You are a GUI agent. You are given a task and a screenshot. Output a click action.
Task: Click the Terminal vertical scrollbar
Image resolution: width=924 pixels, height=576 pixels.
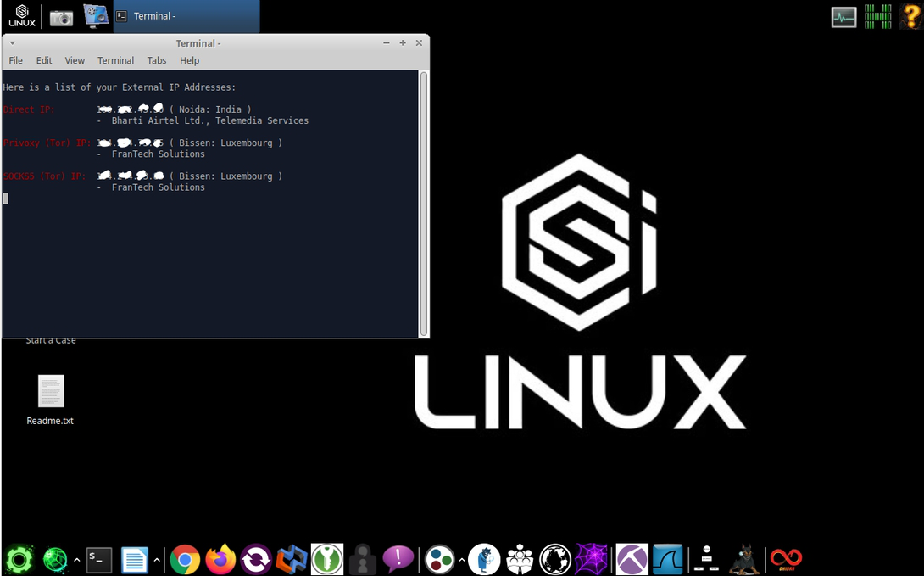coord(423,204)
